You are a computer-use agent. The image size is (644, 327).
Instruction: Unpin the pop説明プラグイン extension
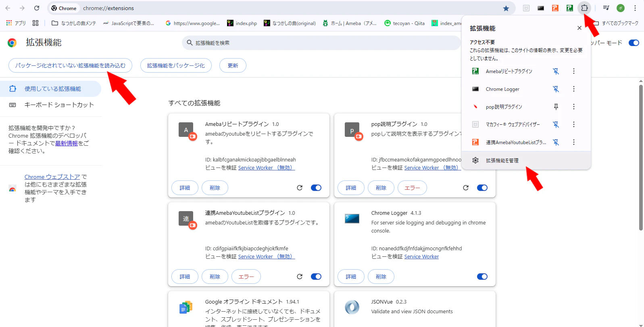pyautogui.click(x=556, y=107)
